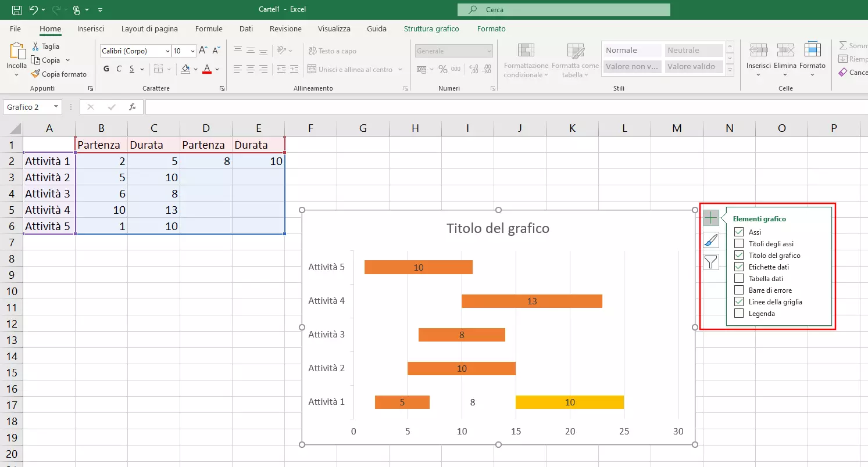This screenshot has height=467, width=868.
Task: Open the Chart Filters funnel icon
Action: [711, 262]
